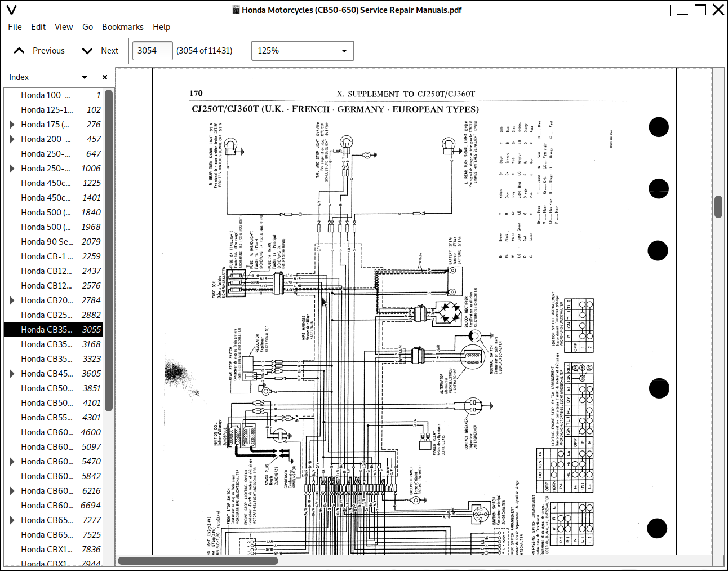Select the Honda CB25 bookmark page 2882
This screenshot has height=571, width=728.
[54, 315]
